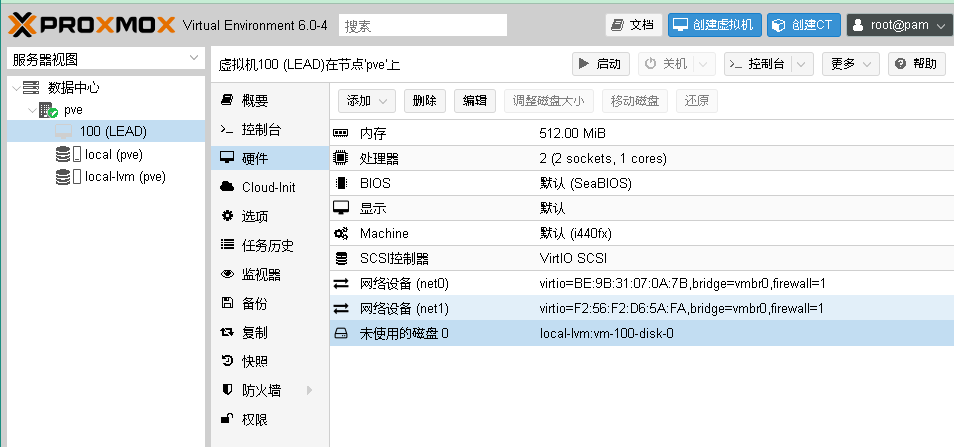Click the 删除 remove button
The height and width of the screenshot is (447, 954).
coord(425,101)
